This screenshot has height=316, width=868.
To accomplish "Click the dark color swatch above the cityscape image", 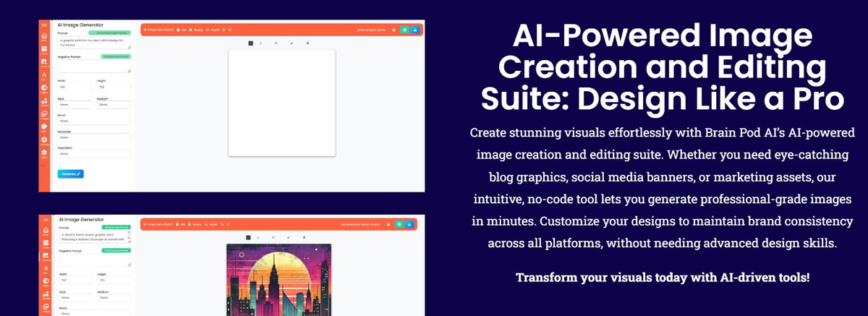I will pos(248,237).
